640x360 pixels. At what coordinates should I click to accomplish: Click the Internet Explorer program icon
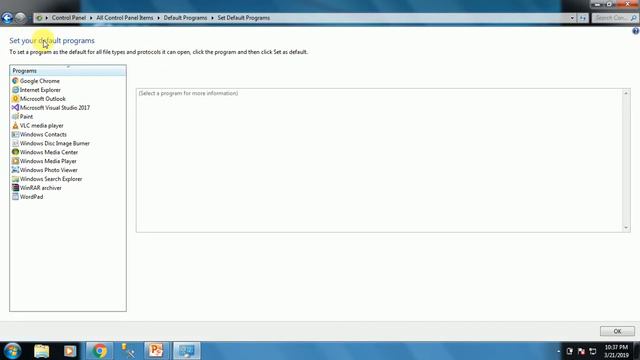[x=15, y=90]
